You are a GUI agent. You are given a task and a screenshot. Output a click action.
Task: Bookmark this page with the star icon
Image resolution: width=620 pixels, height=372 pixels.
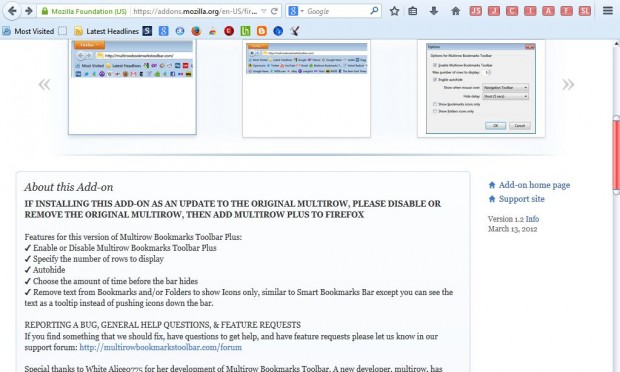[x=394, y=11]
